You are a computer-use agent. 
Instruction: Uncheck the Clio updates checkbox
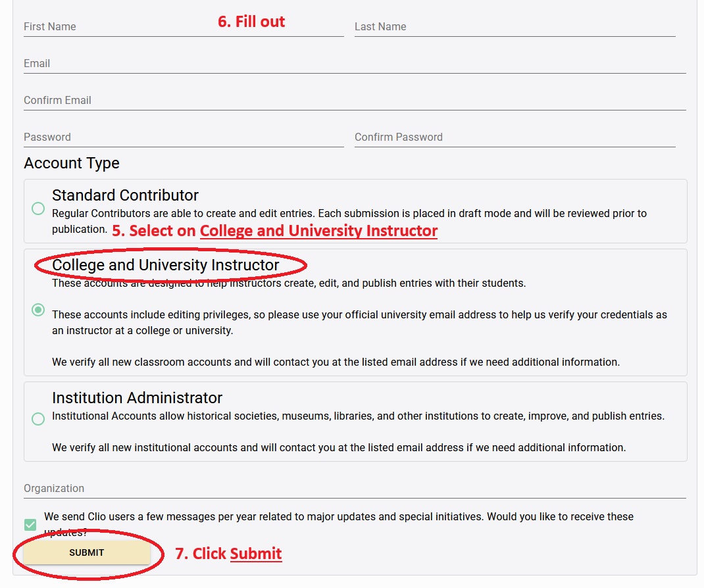pyautogui.click(x=30, y=524)
